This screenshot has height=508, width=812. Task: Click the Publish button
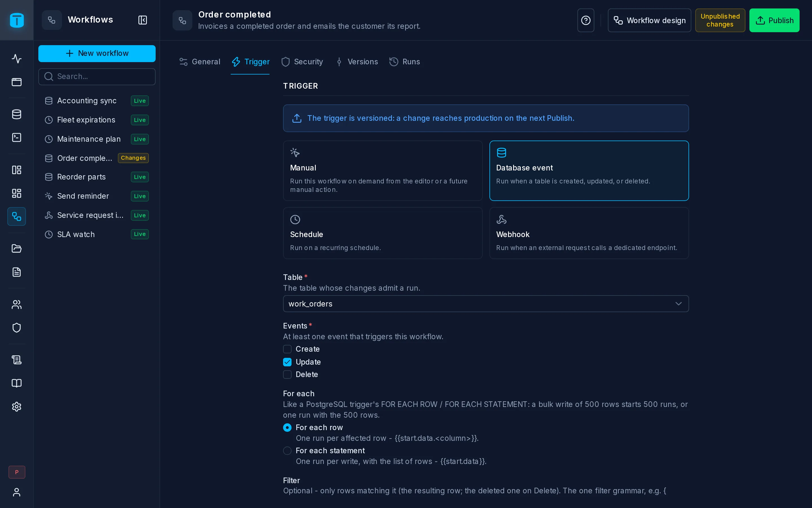[x=774, y=20]
